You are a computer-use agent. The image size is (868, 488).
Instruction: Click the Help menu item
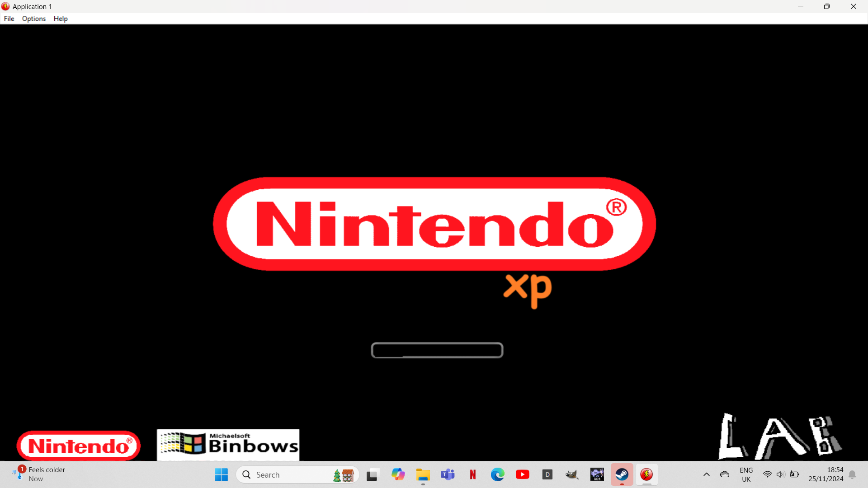[61, 19]
